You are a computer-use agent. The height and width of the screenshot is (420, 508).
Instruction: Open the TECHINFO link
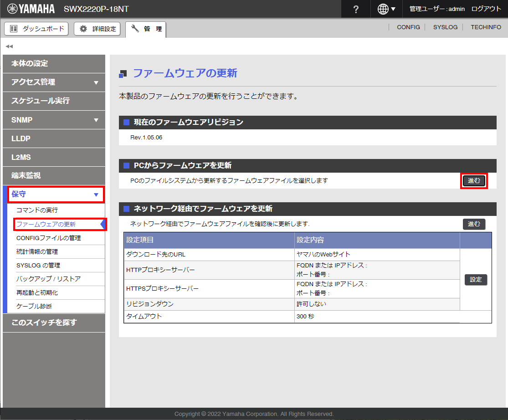click(486, 27)
